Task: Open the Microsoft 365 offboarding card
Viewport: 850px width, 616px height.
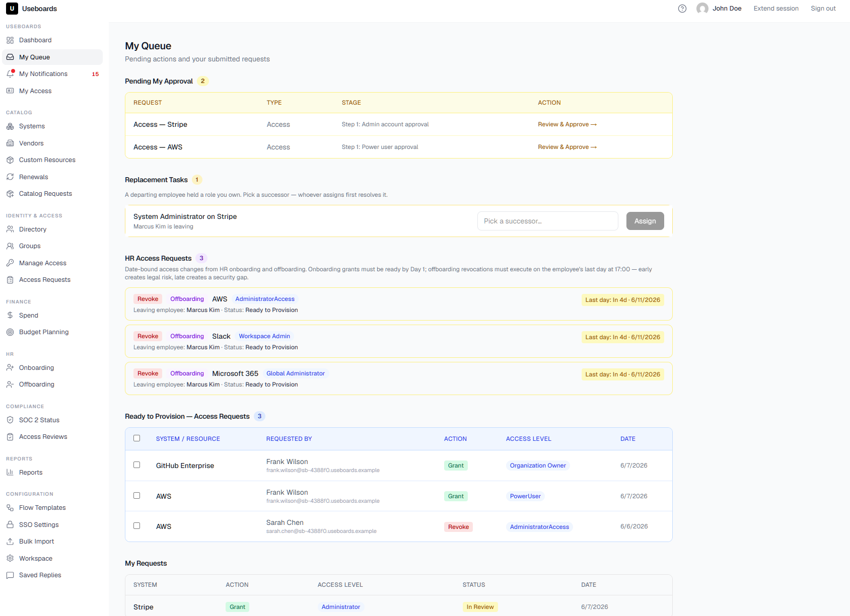Action: (398, 378)
